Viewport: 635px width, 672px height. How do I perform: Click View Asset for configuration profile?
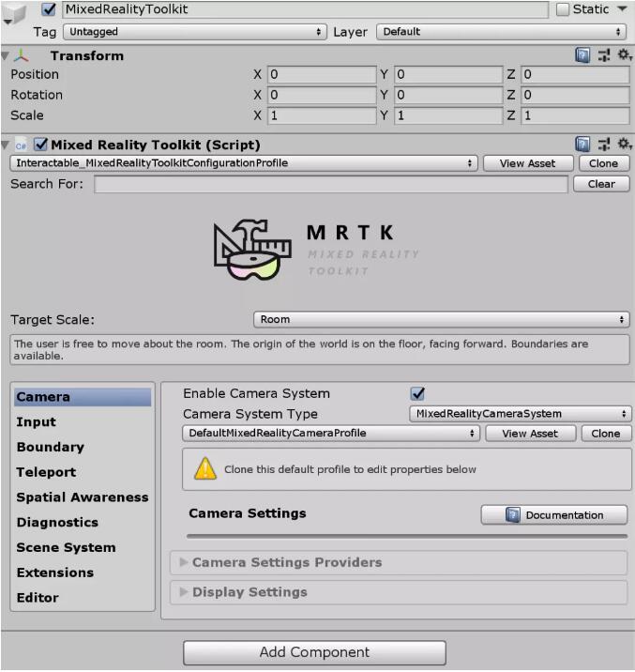pyautogui.click(x=528, y=163)
